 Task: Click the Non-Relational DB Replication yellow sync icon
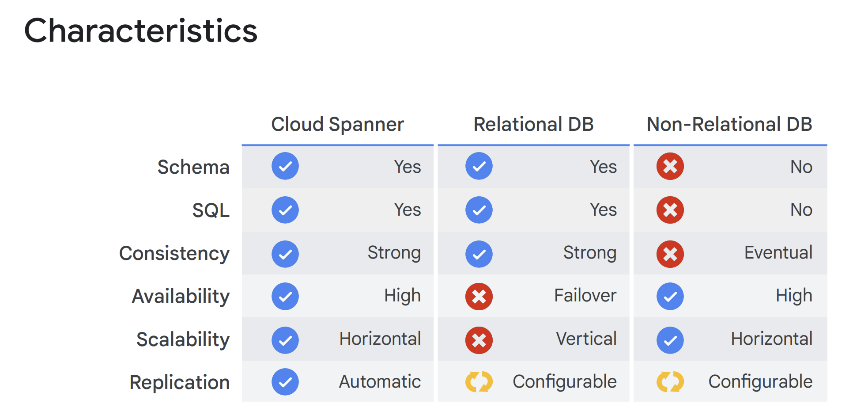coord(670,382)
